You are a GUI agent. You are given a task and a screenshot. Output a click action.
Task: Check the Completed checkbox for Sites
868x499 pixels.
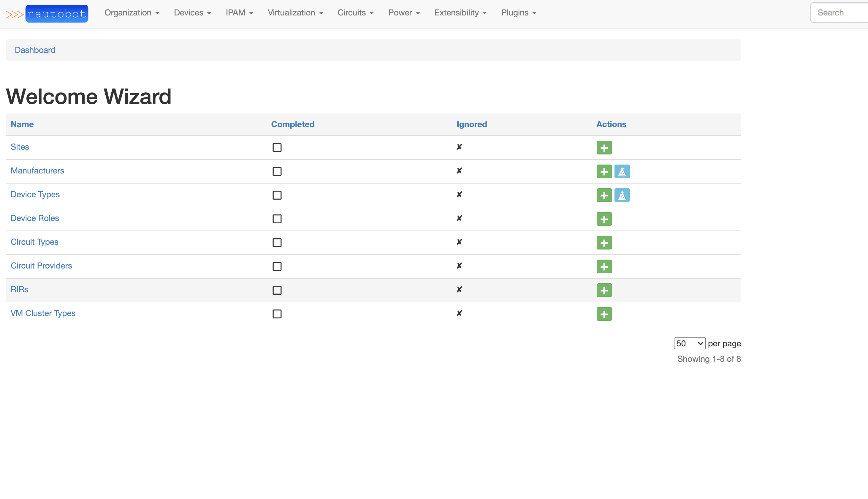[x=277, y=147]
